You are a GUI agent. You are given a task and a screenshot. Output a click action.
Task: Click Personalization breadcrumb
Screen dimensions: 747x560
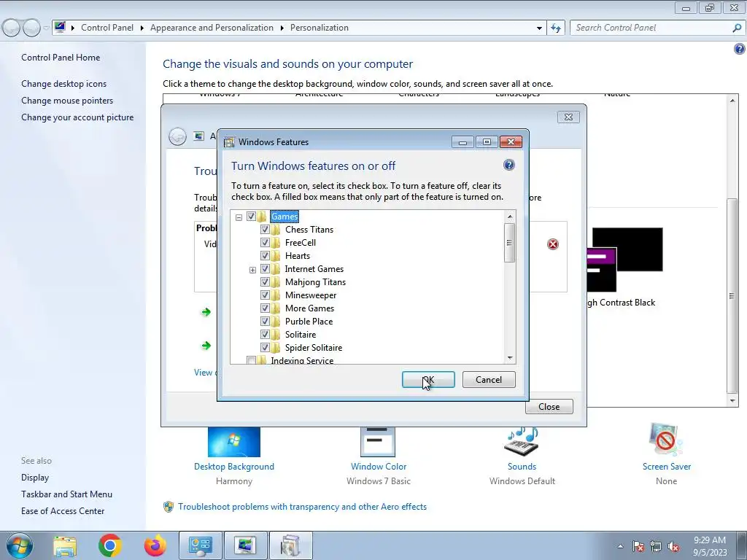pyautogui.click(x=320, y=28)
